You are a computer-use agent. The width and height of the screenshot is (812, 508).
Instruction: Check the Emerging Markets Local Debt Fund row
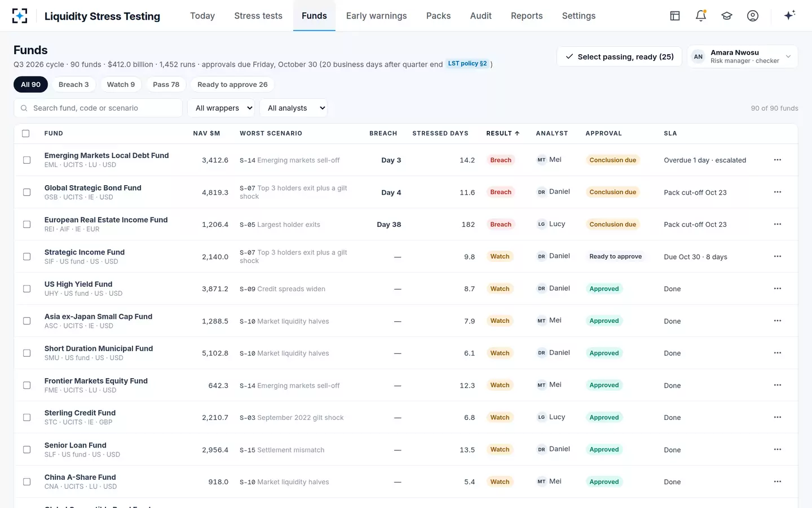pyautogui.click(x=27, y=160)
